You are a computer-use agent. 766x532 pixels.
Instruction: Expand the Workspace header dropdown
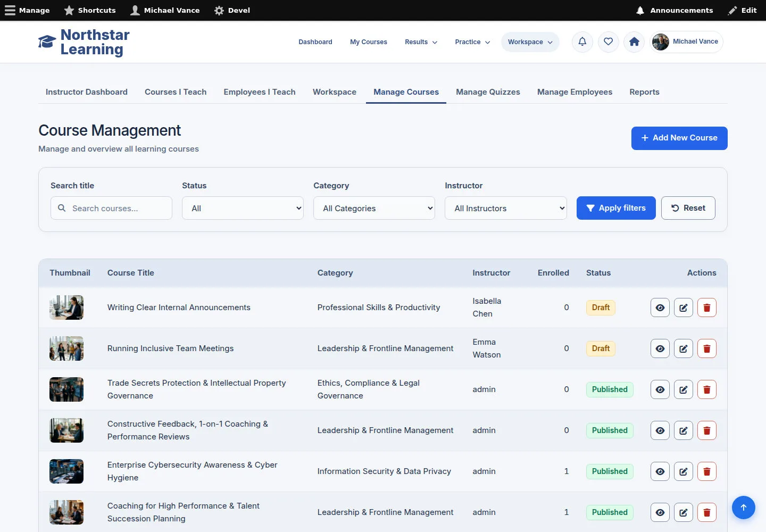(530, 42)
